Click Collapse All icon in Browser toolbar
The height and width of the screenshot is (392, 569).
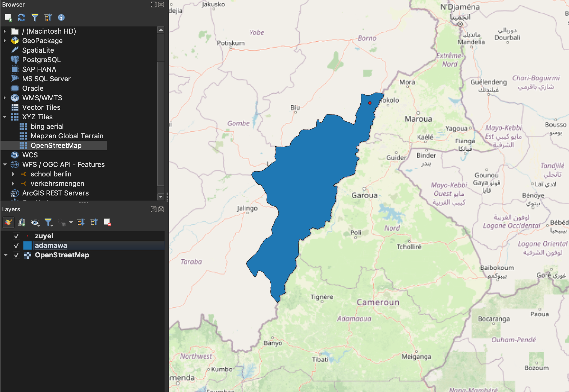click(48, 17)
